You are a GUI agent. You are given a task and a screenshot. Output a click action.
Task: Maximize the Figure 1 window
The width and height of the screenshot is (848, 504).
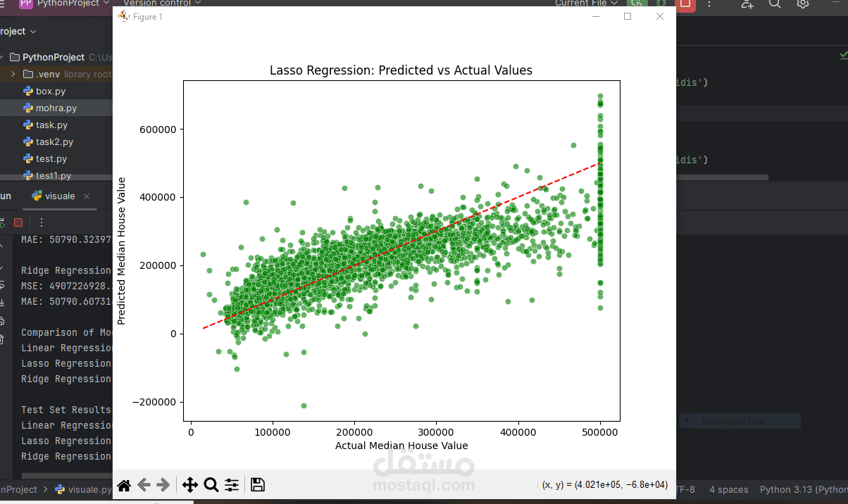628,16
